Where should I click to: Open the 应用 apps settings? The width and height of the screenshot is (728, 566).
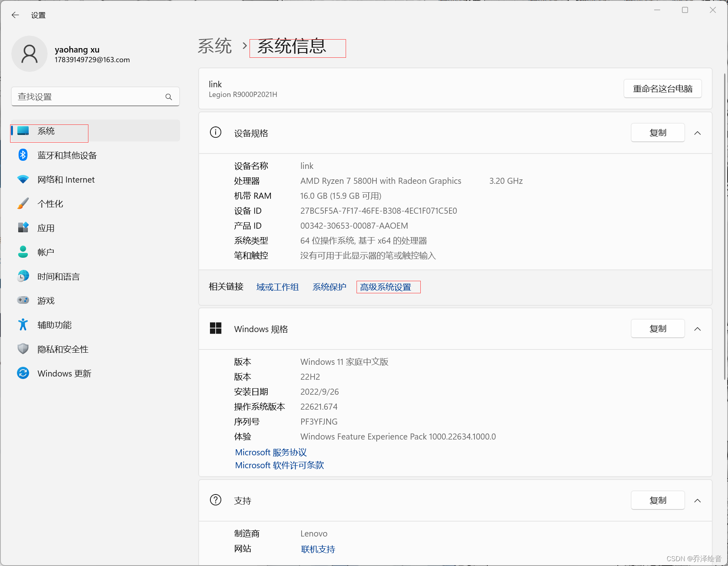tap(46, 227)
